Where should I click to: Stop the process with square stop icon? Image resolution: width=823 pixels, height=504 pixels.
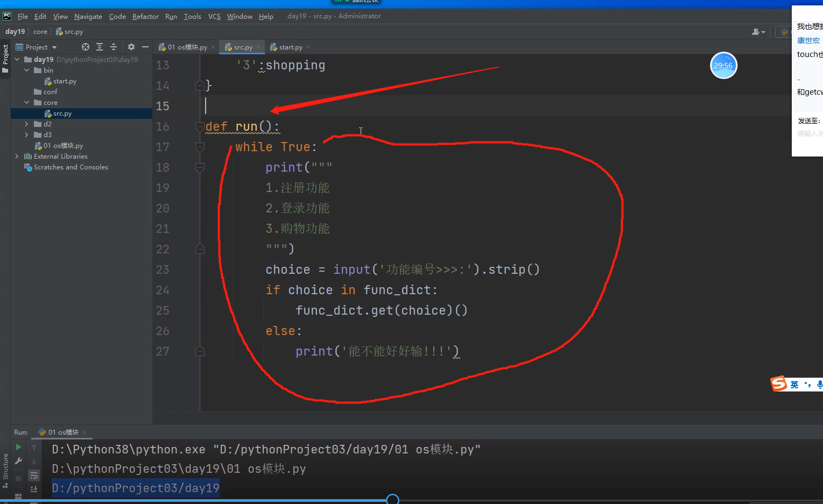coord(18,478)
